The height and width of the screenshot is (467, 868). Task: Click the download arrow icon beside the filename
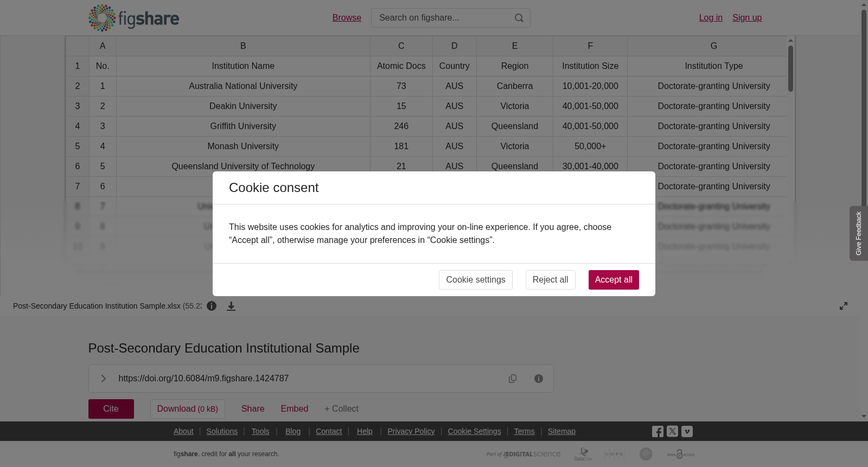coord(231,306)
